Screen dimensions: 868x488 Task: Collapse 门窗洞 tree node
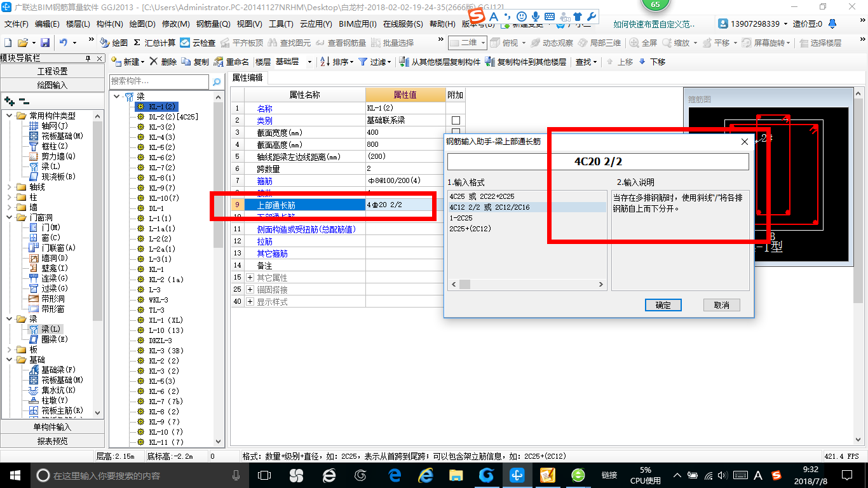10,217
